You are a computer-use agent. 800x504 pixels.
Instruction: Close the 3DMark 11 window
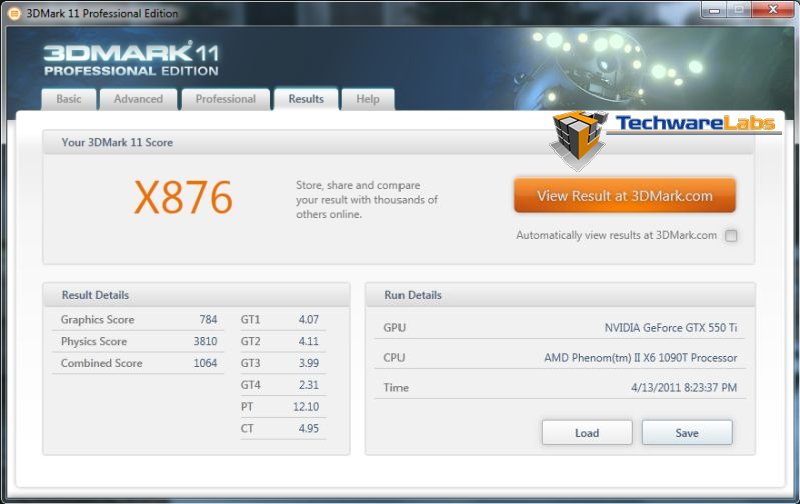pos(772,10)
